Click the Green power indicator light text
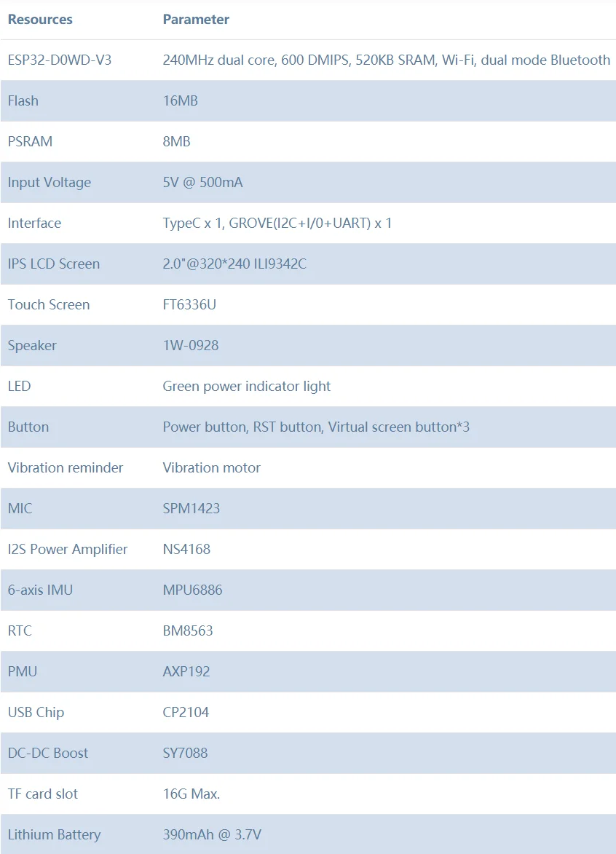This screenshot has width=616, height=854. 246,387
